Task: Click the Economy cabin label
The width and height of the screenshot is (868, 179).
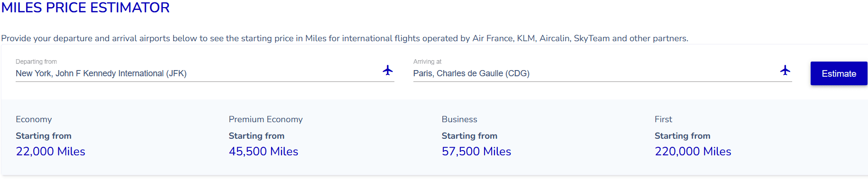Action: pyautogui.click(x=34, y=119)
